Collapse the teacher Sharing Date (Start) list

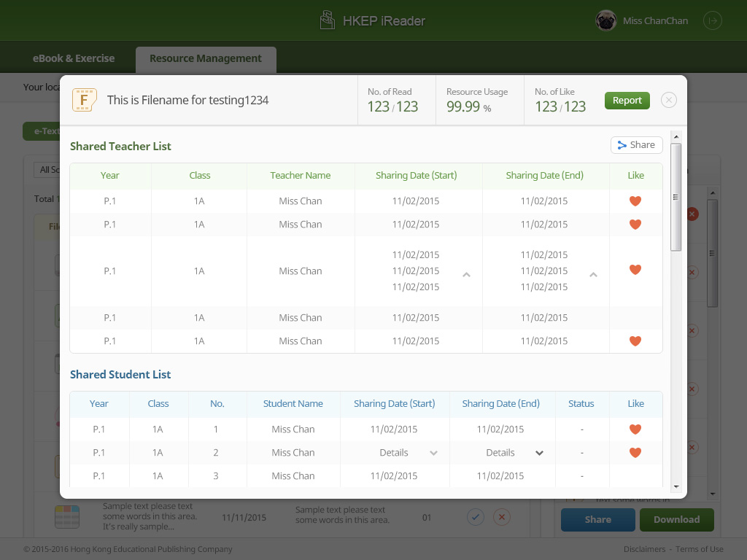467,275
